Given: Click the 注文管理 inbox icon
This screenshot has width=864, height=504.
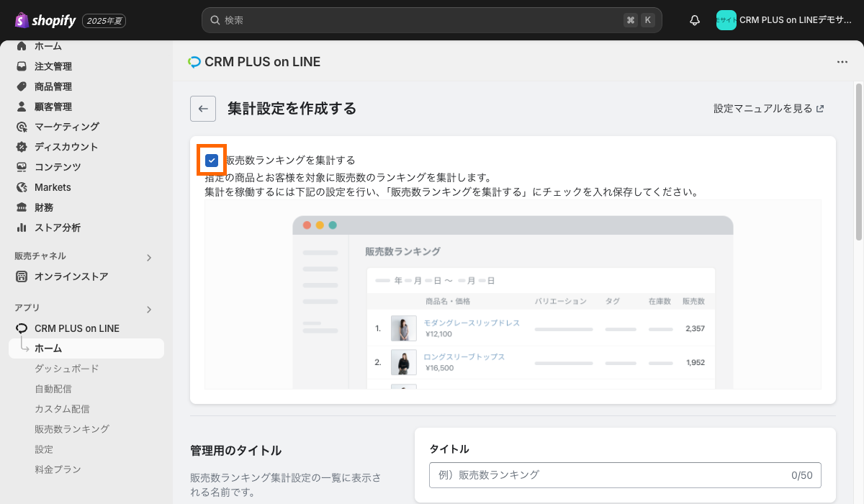Looking at the screenshot, I should [22, 66].
